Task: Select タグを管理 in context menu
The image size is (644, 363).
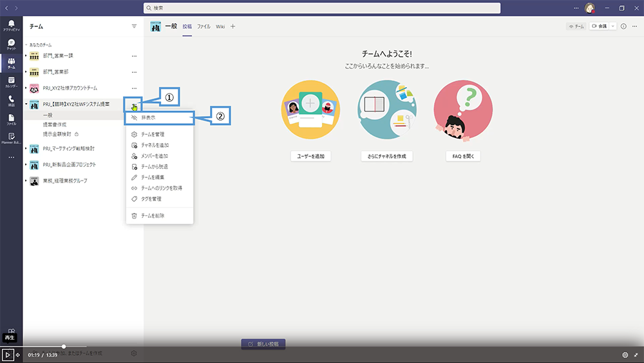Action: coord(159,199)
